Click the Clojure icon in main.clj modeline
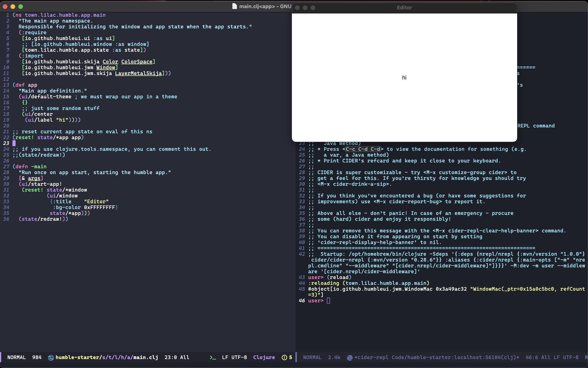This screenshot has width=588, height=368. pyautogui.click(x=51, y=358)
